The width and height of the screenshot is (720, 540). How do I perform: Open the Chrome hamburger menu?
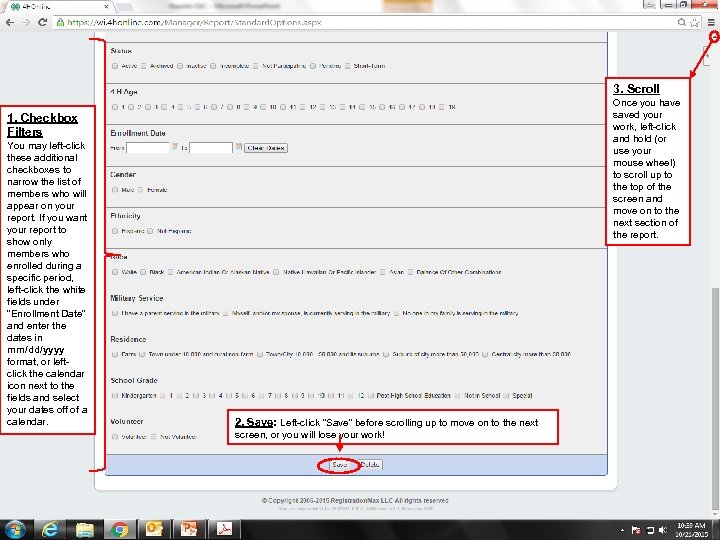click(x=711, y=22)
